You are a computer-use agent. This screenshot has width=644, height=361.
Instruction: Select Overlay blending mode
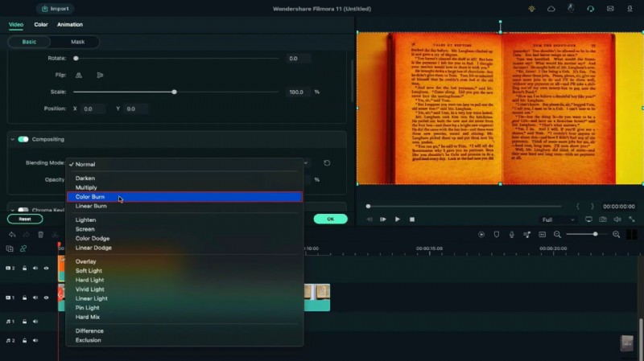coord(85,261)
